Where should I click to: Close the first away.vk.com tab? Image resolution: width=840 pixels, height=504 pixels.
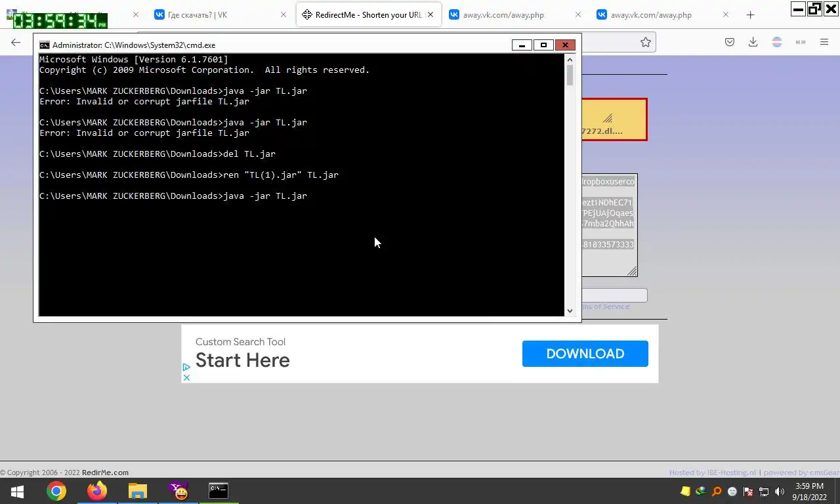click(578, 14)
